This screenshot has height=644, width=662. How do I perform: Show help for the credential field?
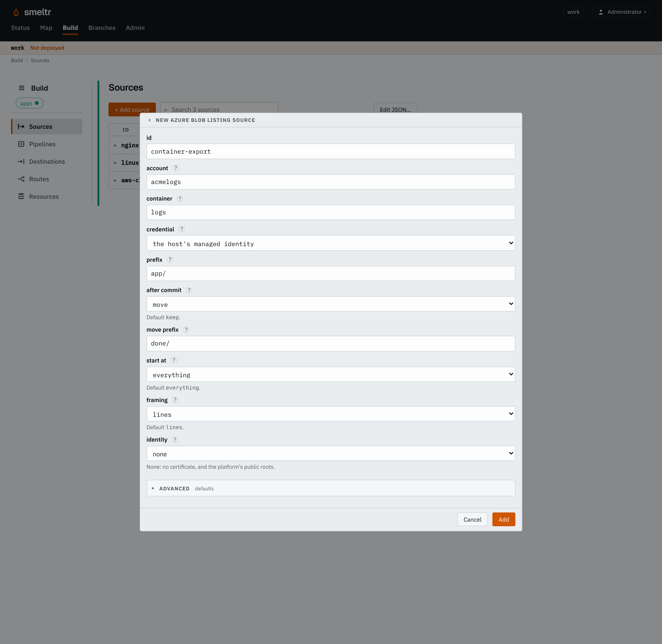(x=182, y=229)
